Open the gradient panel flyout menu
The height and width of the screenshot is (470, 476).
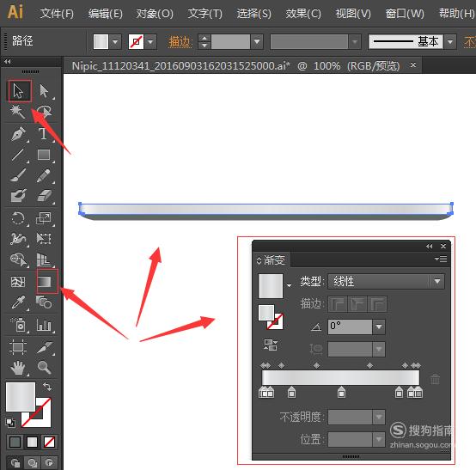click(441, 259)
